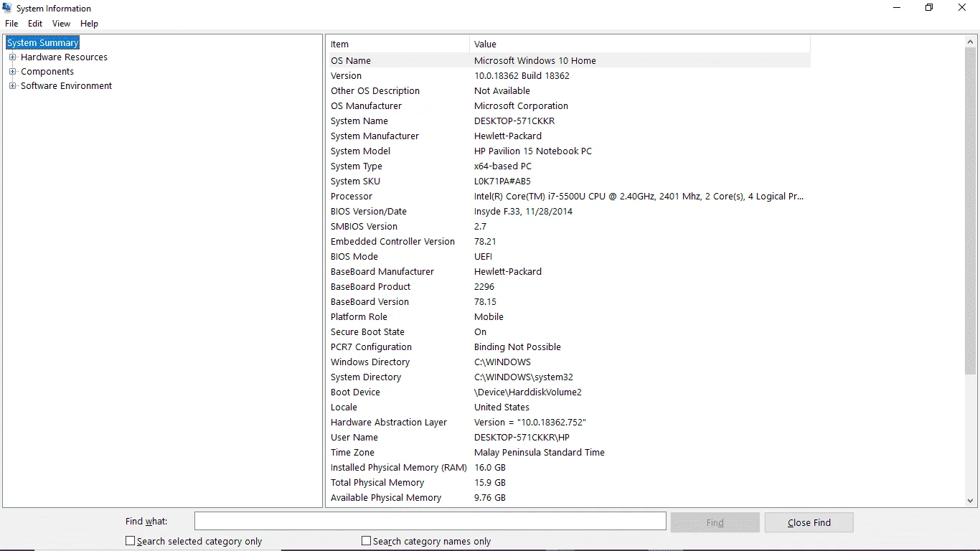The height and width of the screenshot is (551, 980).
Task: Select the Secure Boot State row
Action: tap(570, 332)
